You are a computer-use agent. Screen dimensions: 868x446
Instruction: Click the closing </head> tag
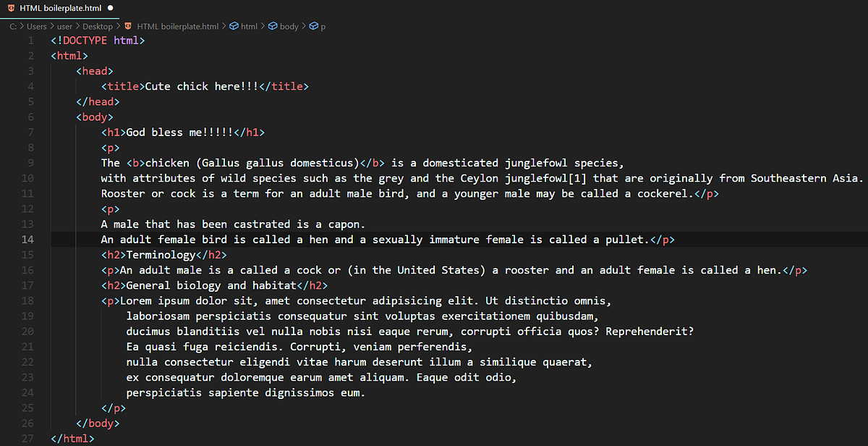pyautogui.click(x=98, y=101)
